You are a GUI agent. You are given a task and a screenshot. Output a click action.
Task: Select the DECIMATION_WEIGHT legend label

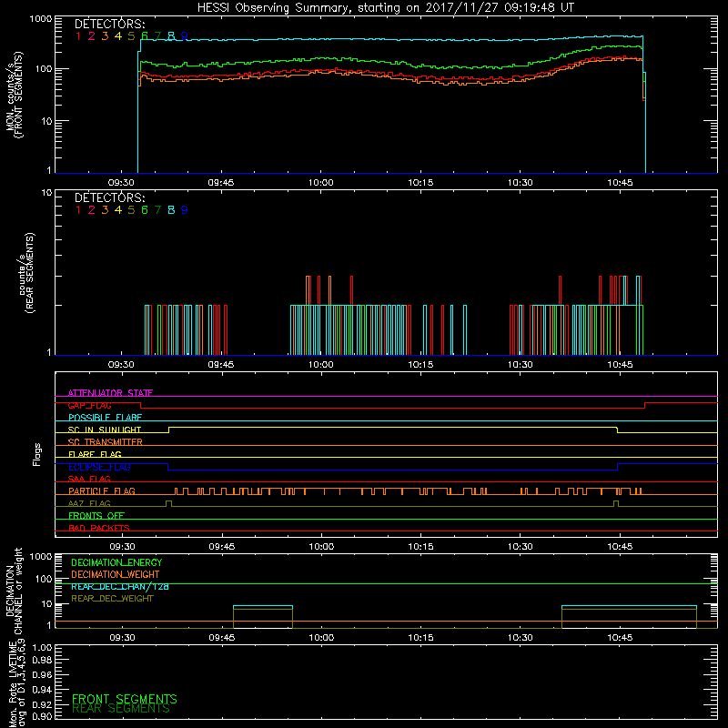116,574
